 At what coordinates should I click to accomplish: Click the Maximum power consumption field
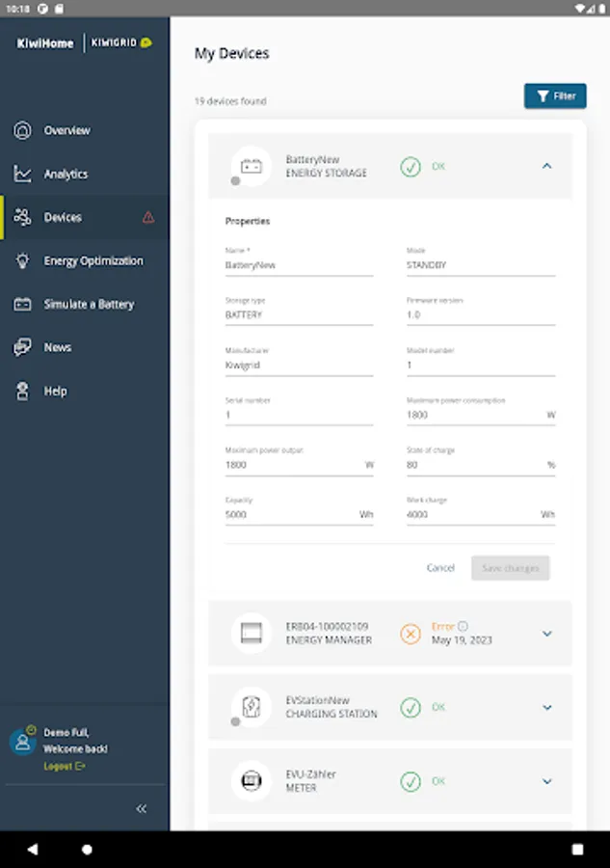click(x=481, y=411)
